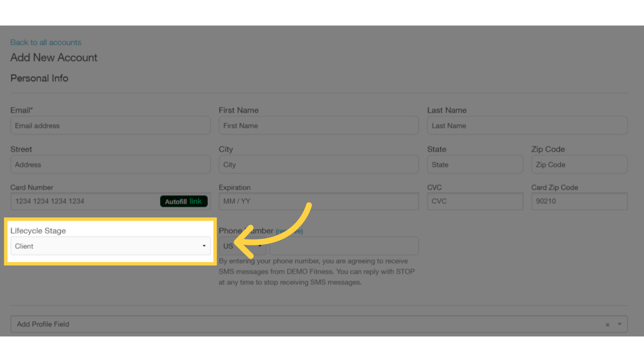
Task: Click the Expiration MM / YY field
Action: pyautogui.click(x=319, y=201)
